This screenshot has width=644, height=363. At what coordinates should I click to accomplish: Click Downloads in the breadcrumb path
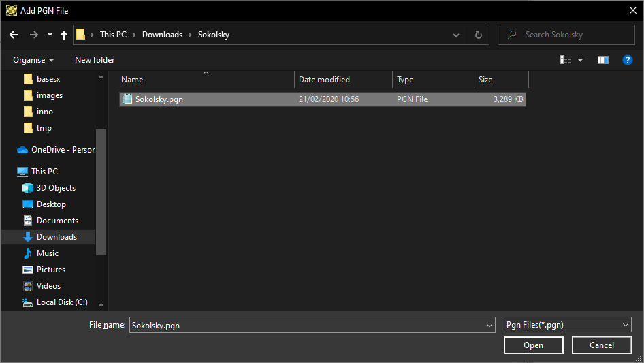pos(162,35)
